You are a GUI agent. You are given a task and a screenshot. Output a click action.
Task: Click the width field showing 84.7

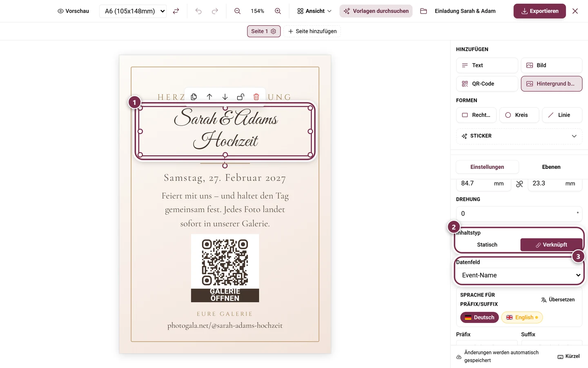click(483, 184)
